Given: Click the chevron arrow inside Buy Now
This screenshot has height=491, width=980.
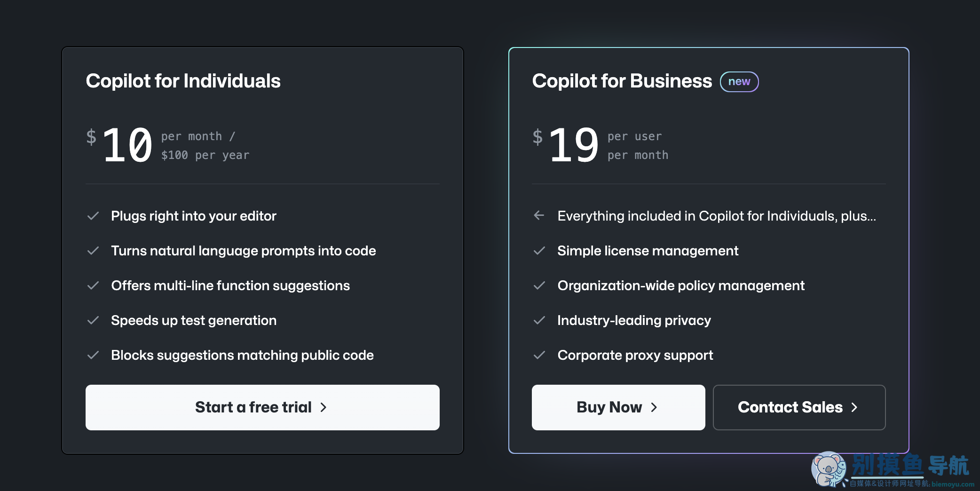Looking at the screenshot, I should click(654, 407).
